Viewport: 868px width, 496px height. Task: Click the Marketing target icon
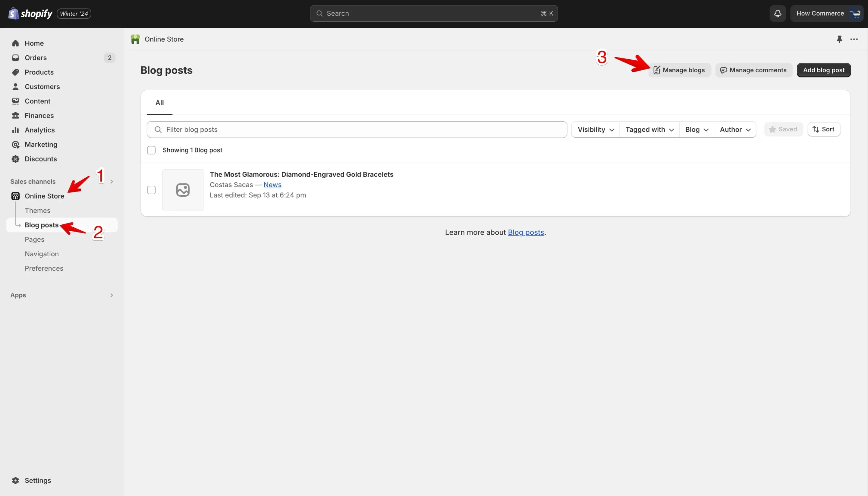pos(15,145)
